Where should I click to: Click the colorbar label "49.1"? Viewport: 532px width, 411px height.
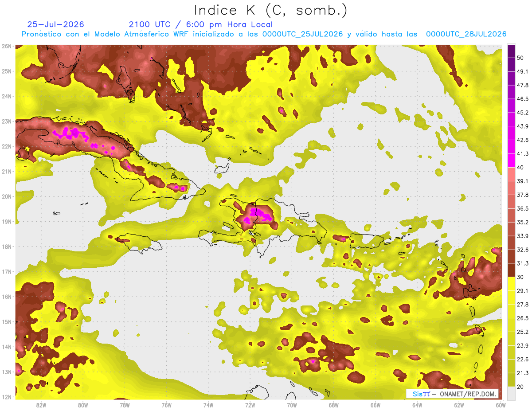tap(523, 71)
